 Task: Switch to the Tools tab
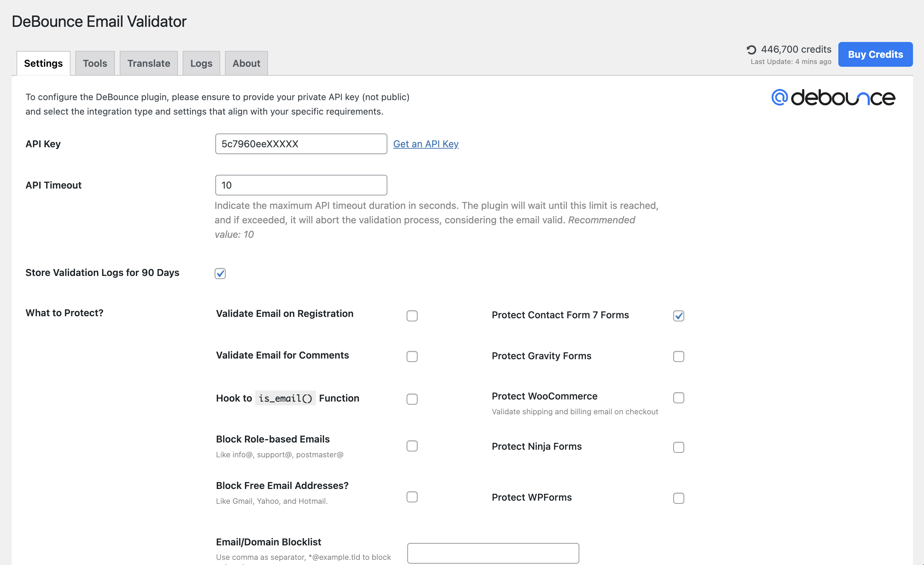tap(95, 63)
